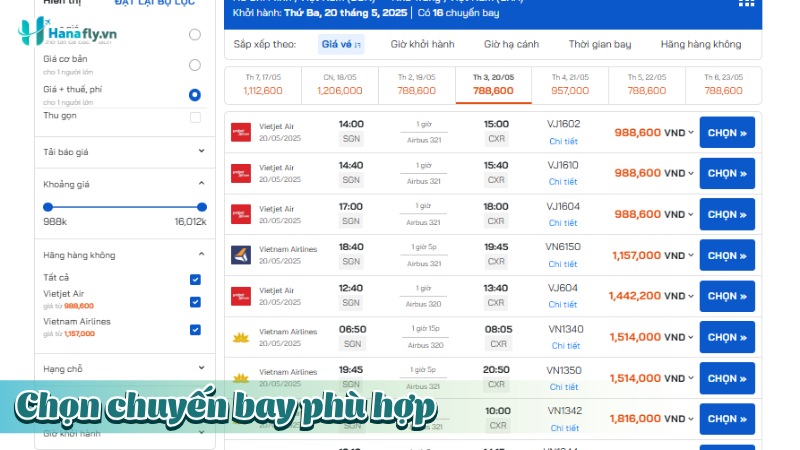Select the first unlabeled price display radio
The image size is (800, 450).
click(195, 34)
